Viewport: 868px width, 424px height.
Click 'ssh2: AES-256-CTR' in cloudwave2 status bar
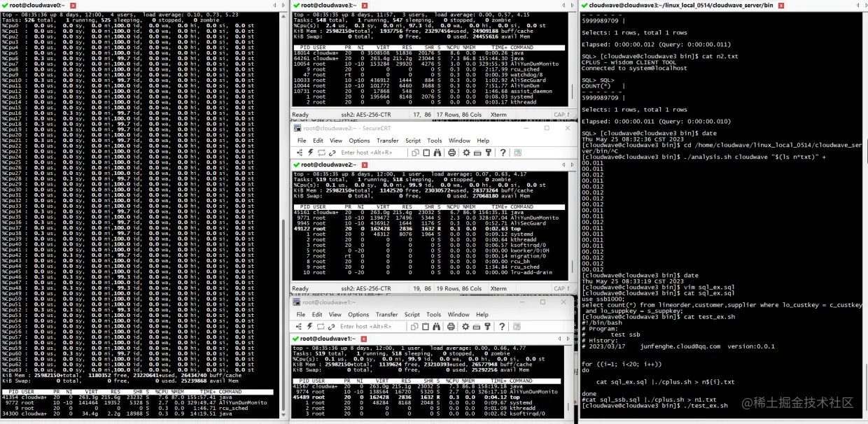point(366,288)
